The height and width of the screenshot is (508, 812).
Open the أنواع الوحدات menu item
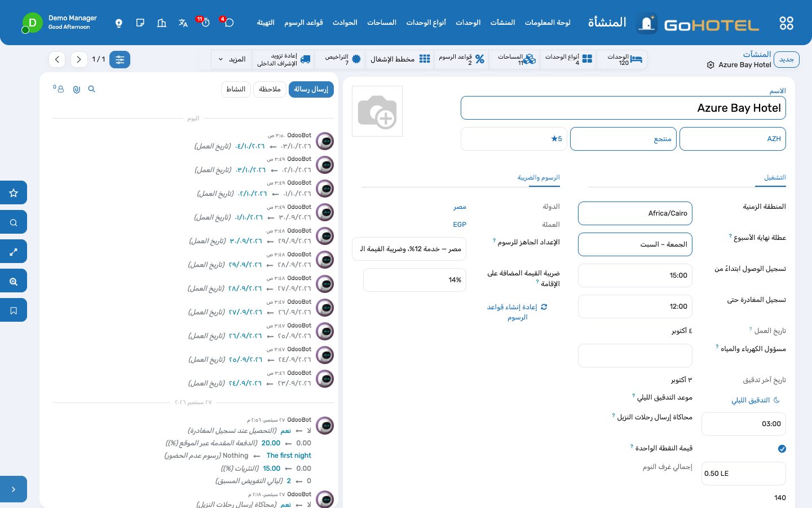coord(426,23)
